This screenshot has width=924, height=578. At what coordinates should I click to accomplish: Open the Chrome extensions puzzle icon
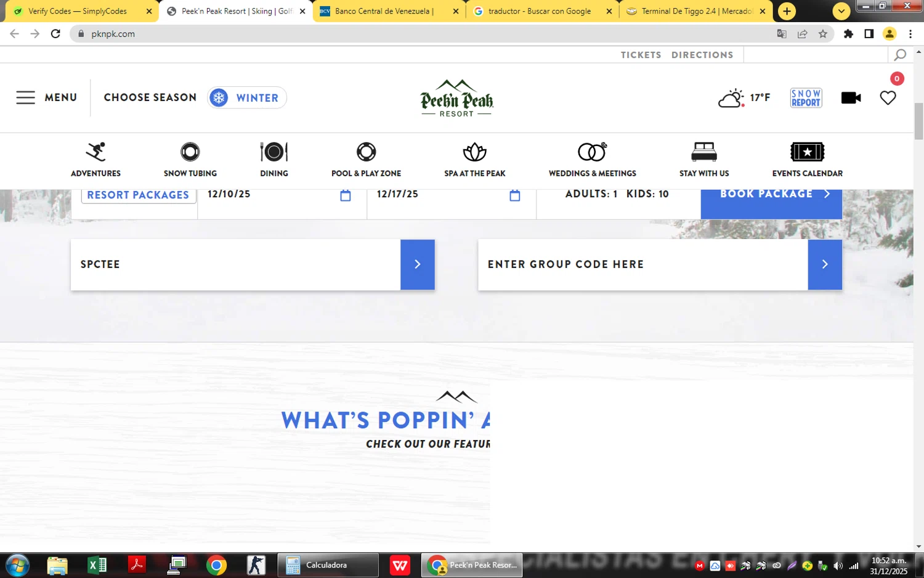[x=848, y=34]
